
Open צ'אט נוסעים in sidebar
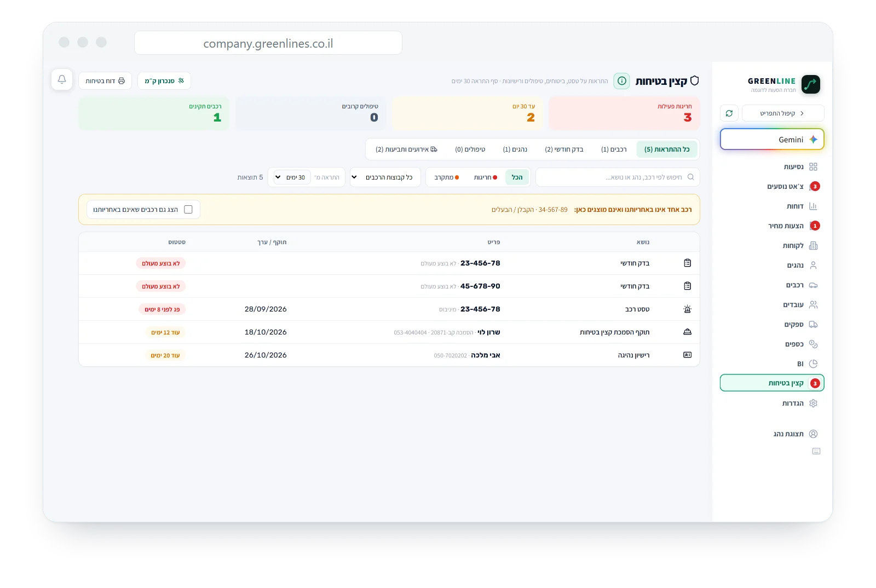click(x=772, y=186)
